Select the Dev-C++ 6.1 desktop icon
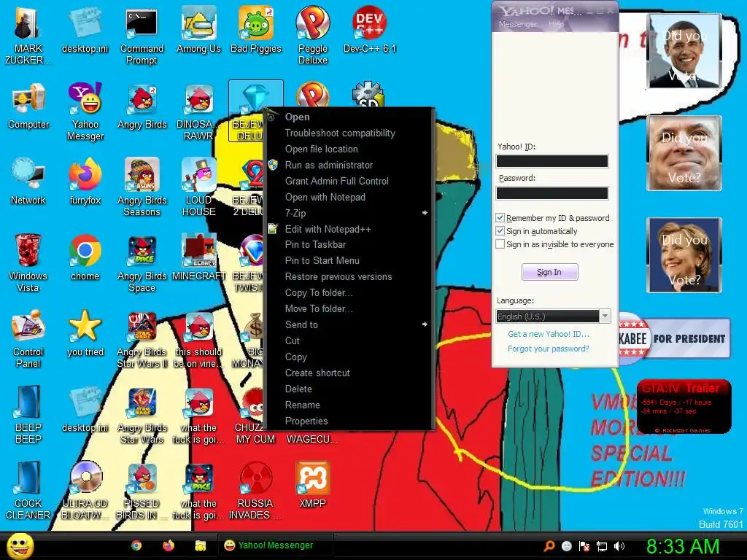This screenshot has width=747, height=560. (370, 31)
